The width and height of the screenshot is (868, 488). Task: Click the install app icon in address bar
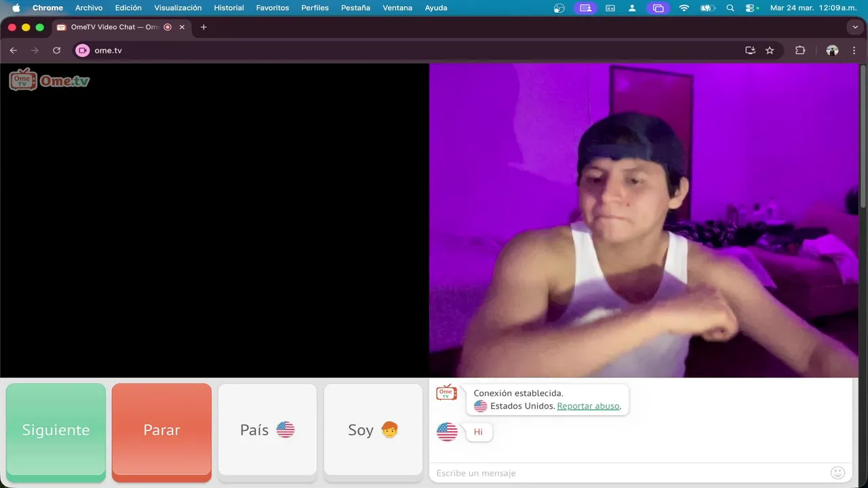750,50
